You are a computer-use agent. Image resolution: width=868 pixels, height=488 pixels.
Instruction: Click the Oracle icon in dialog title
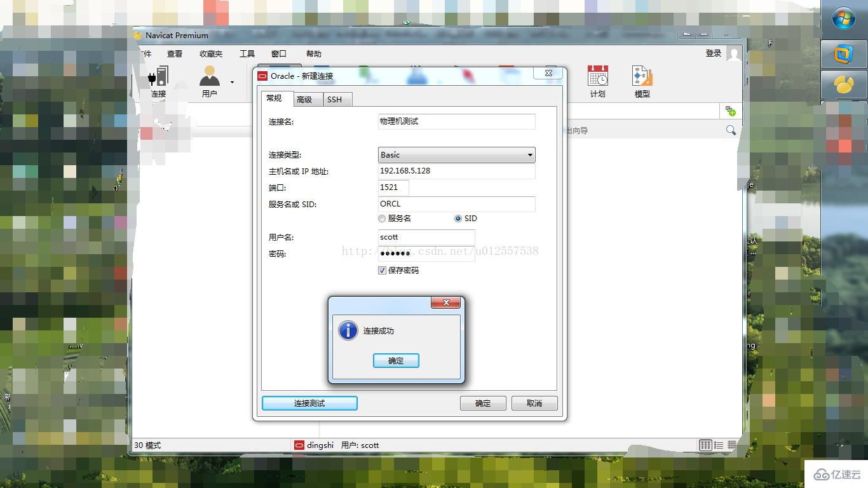[263, 76]
